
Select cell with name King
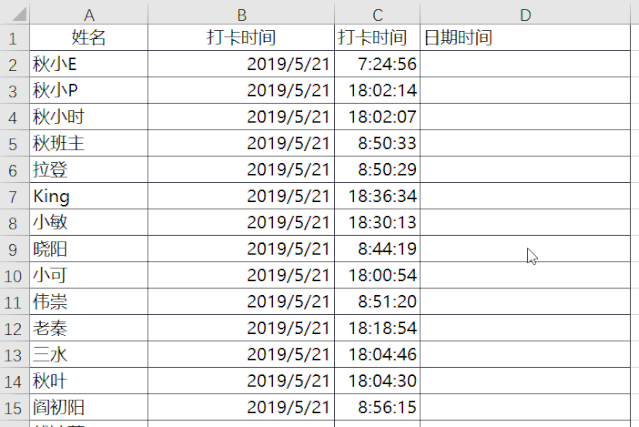pyautogui.click(x=88, y=196)
